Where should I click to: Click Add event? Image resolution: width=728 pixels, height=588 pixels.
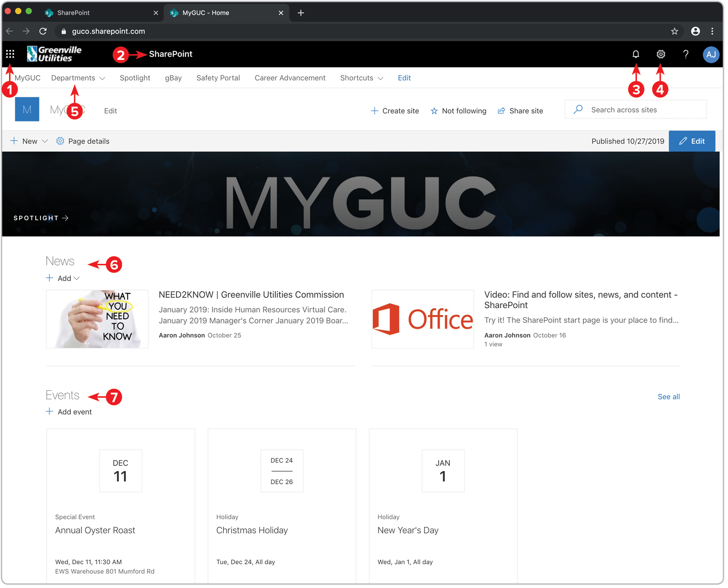[x=68, y=412]
